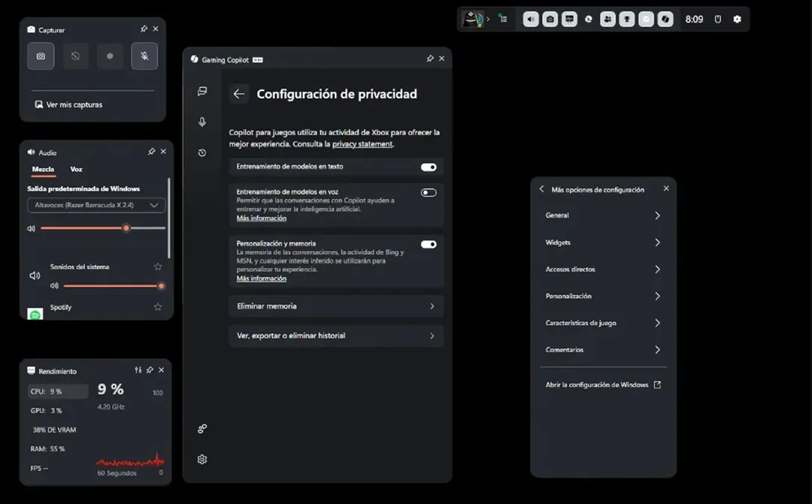
Task: Toggle Entrenamiento de modelos en voz
Action: pos(429,192)
